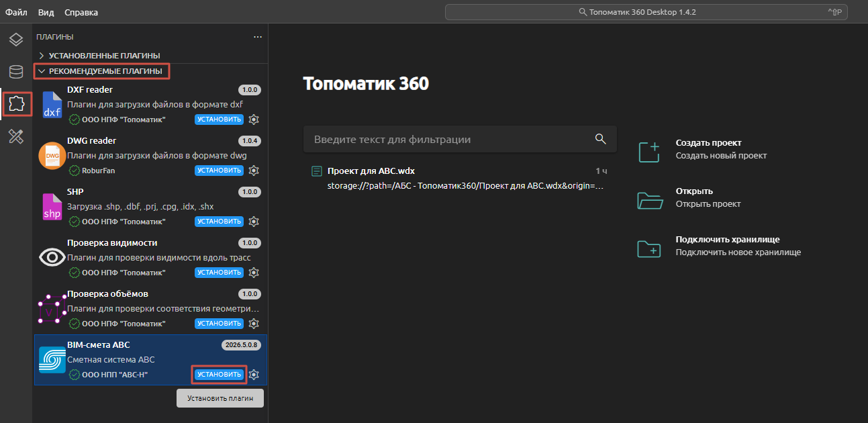The width and height of the screenshot is (868, 423).
Task: Select the DXF reader plugin title
Action: click(90, 90)
